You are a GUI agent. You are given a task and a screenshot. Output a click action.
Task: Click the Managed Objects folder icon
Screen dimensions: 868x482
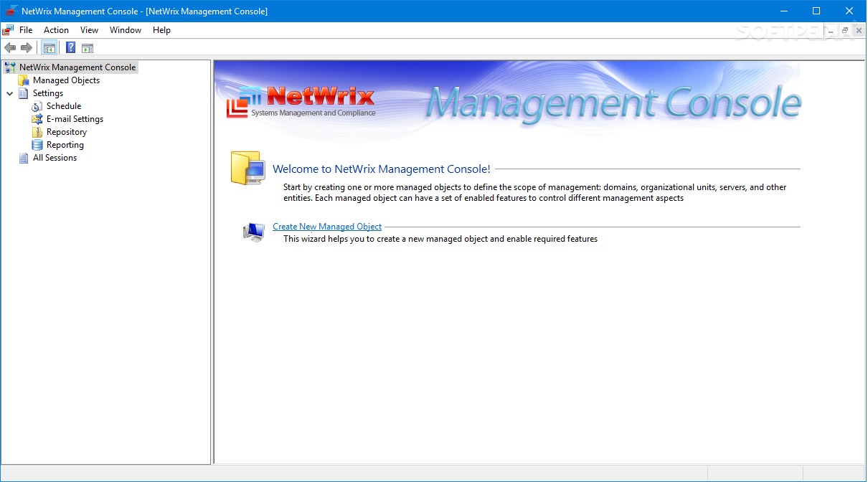[x=24, y=80]
